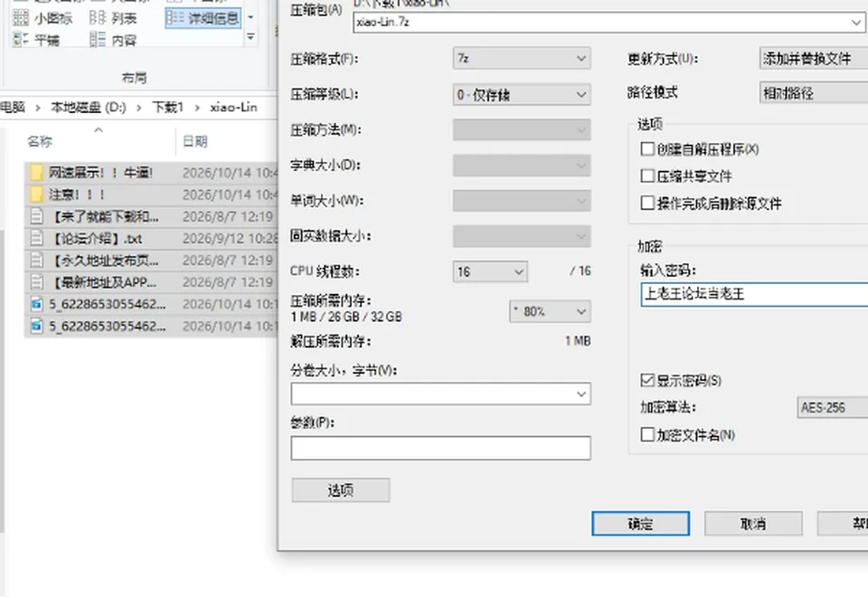The height and width of the screenshot is (598, 868).
Task: Select the 列表 layout icon in Explorer
Action: (98, 18)
